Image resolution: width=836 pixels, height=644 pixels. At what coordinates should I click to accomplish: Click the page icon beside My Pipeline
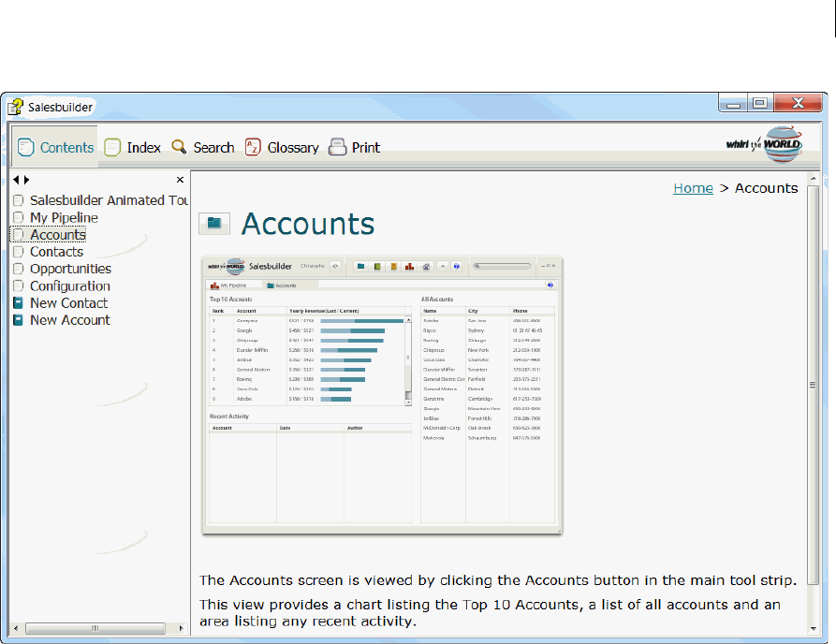tap(18, 217)
